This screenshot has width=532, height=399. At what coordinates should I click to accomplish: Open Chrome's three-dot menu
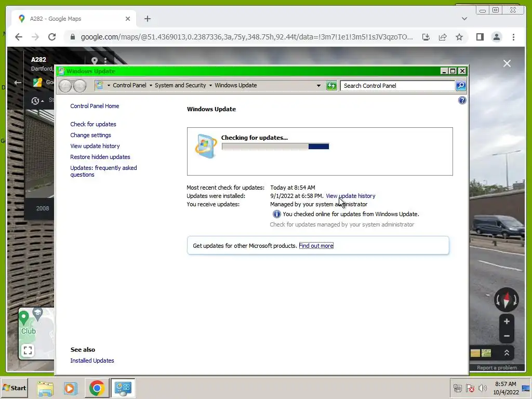click(513, 37)
